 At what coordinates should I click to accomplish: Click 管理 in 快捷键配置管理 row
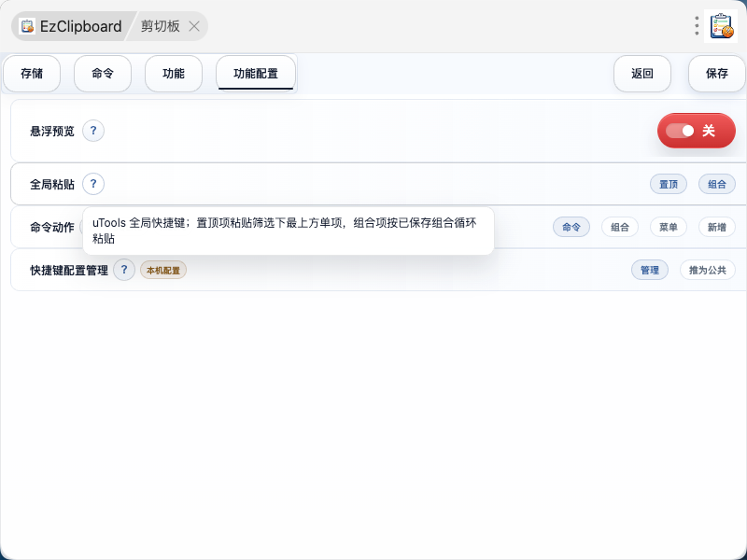[650, 270]
